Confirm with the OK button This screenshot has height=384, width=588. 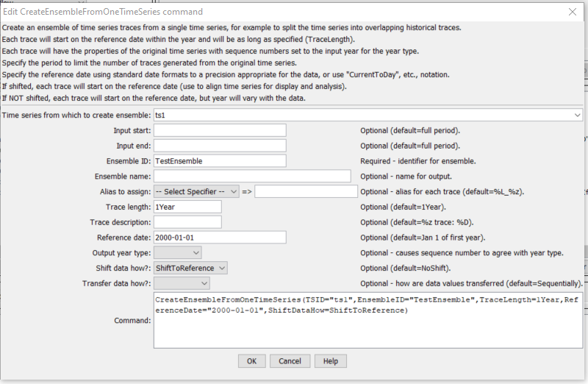point(251,361)
